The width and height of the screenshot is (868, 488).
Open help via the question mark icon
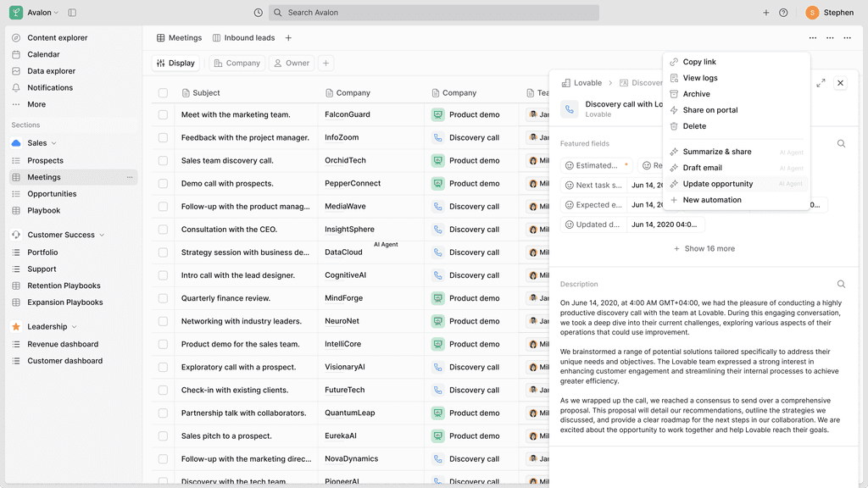783,12
